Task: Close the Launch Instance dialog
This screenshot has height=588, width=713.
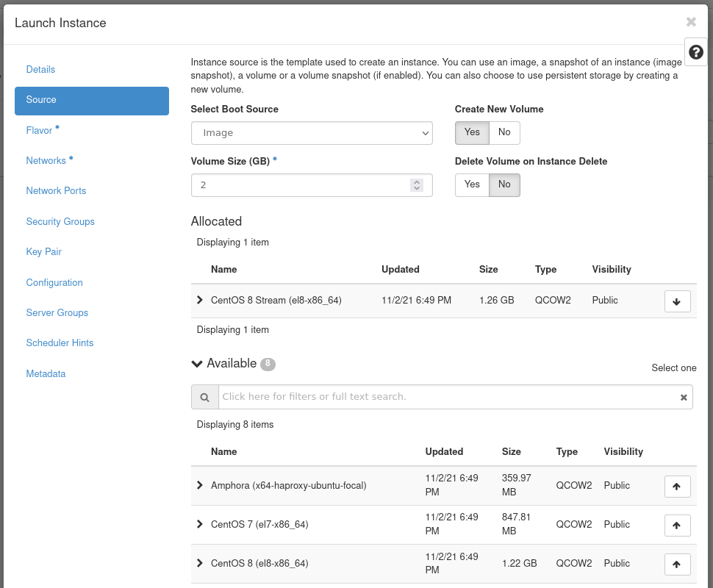Action: 691,22
